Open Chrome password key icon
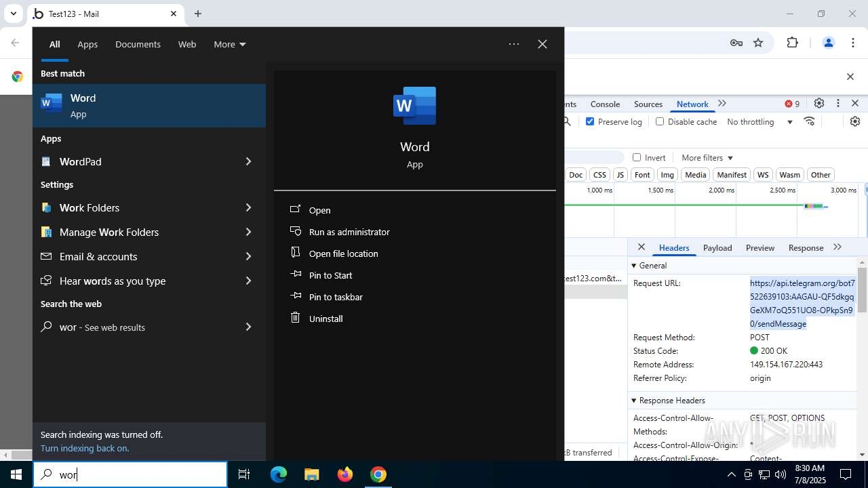868x488 pixels. tap(736, 43)
